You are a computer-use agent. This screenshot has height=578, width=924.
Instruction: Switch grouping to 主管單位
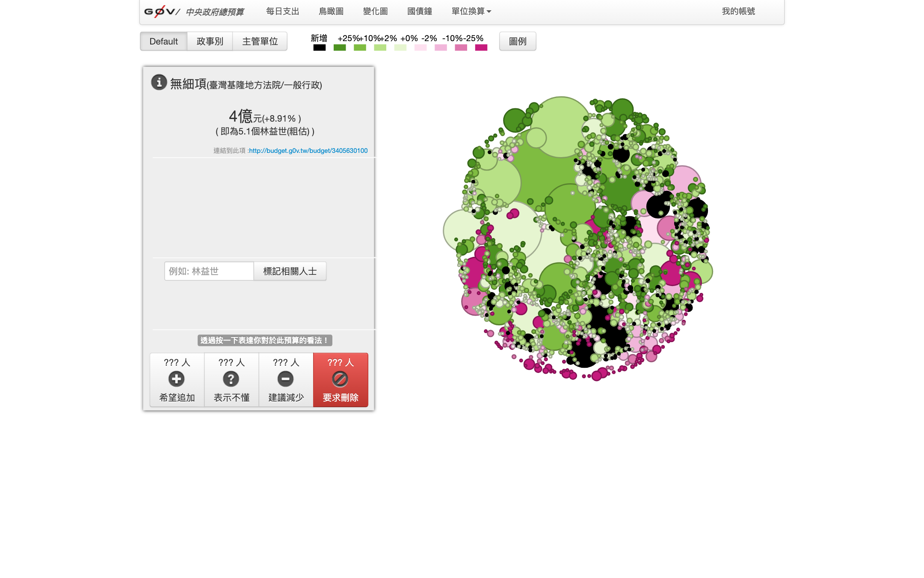coord(260,42)
